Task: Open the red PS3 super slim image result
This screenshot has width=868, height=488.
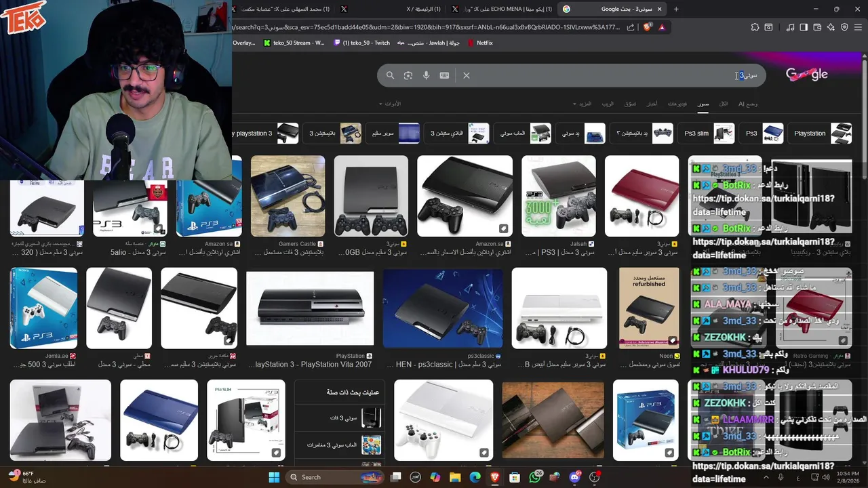Action: tap(642, 196)
